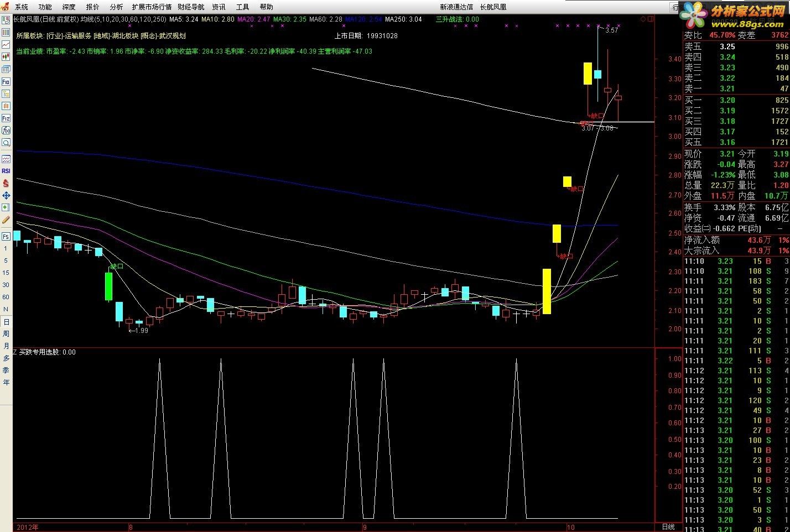Select the pencil drawing tool
790x532 pixels.
tap(6, 220)
